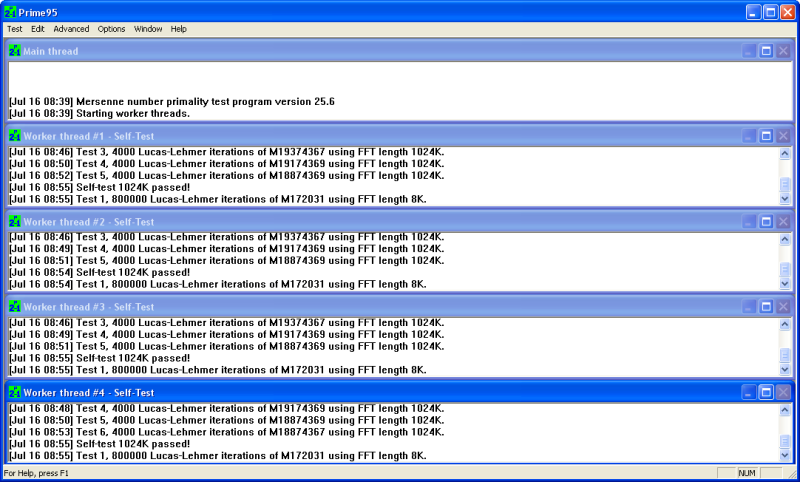800x482 pixels.
Task: Maximize the Worker thread #2 window
Action: [766, 222]
